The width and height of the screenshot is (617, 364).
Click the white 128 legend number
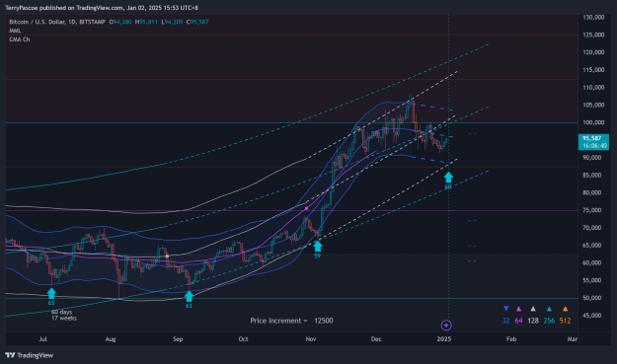[533, 321]
